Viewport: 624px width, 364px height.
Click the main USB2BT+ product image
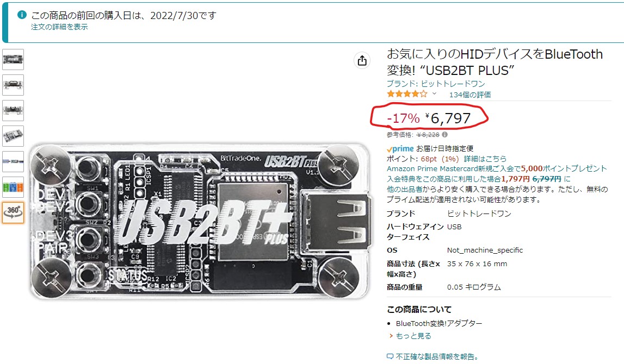200,221
